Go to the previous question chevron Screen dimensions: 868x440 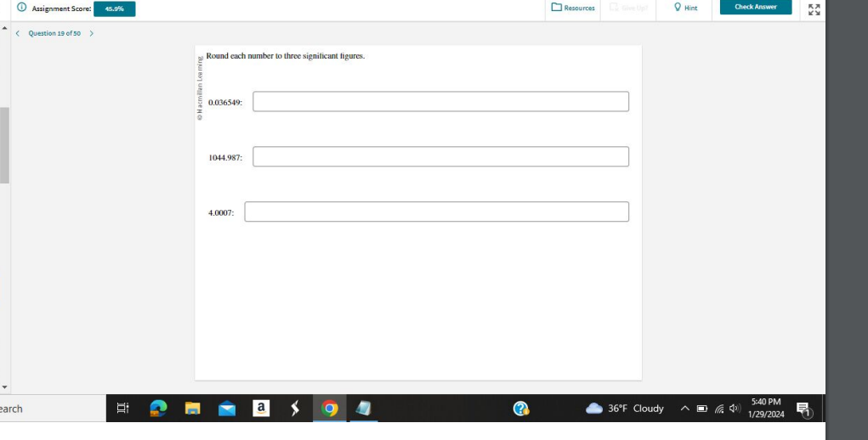pos(18,34)
